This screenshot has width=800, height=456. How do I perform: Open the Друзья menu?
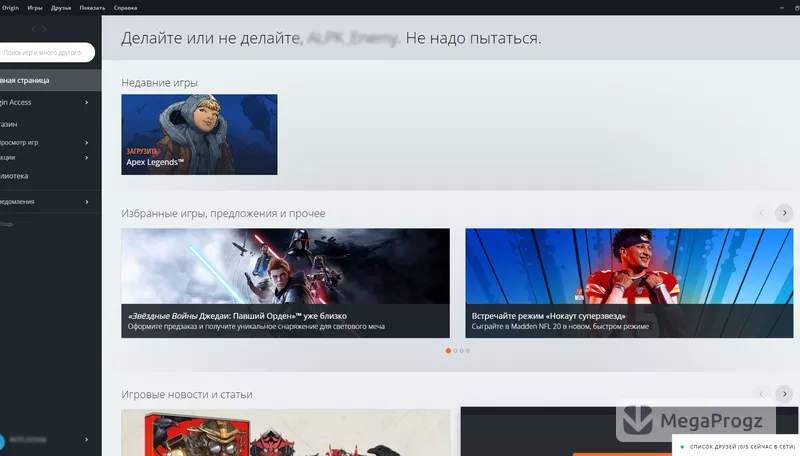point(61,8)
